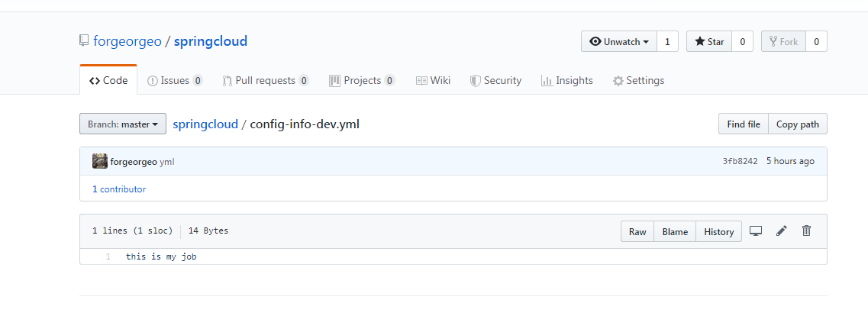Switch to the Pull requests tab

coord(265,80)
